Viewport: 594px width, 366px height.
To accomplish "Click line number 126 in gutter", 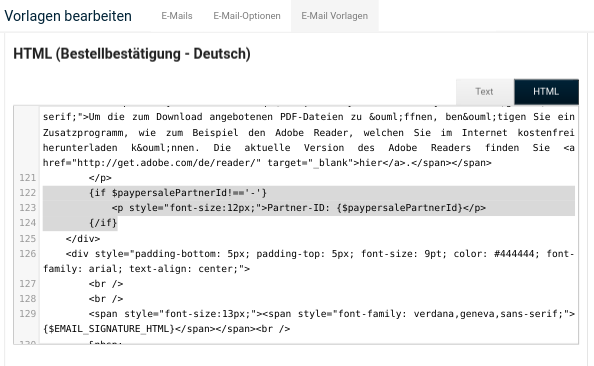I will 28,253.
